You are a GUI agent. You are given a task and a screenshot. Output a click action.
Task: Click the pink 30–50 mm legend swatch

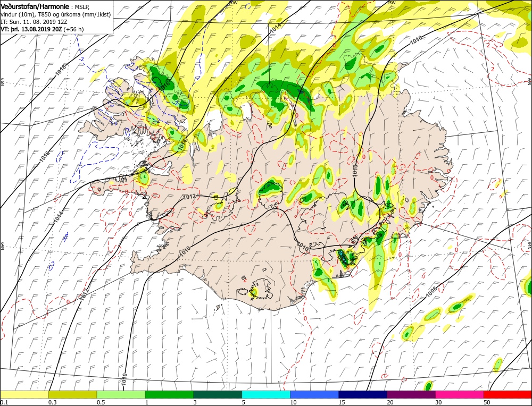pyautogui.click(x=460, y=394)
